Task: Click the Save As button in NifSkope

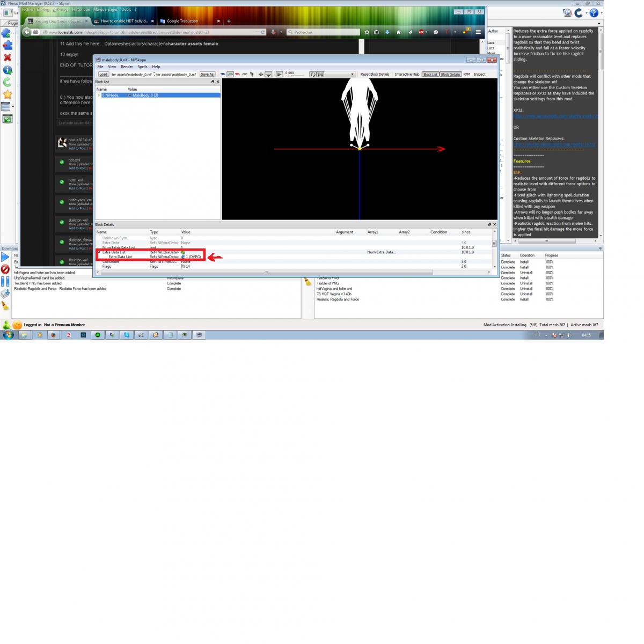Action: (207, 74)
